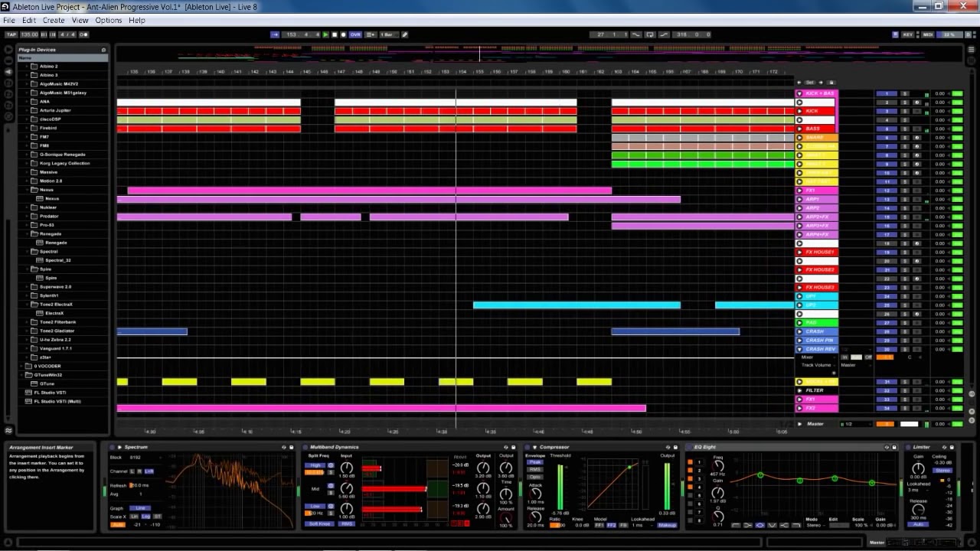Click the Punch-Out switch
The image size is (980, 551).
664,34
